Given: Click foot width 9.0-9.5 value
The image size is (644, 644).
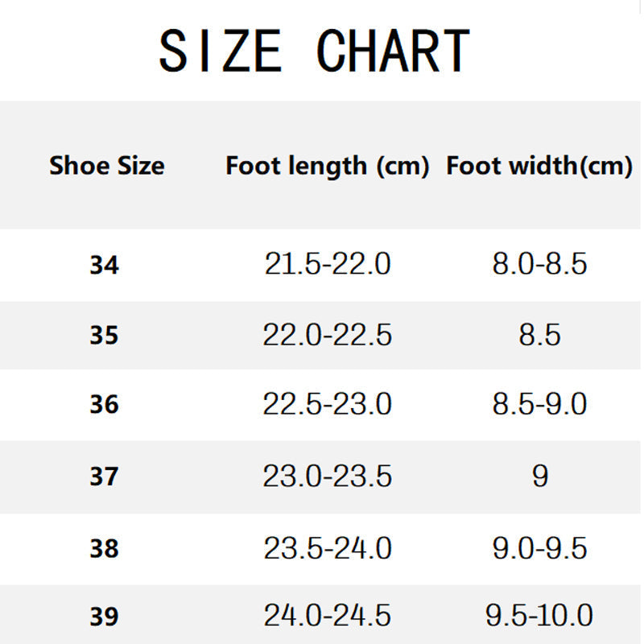Looking at the screenshot, I should 539,547.
